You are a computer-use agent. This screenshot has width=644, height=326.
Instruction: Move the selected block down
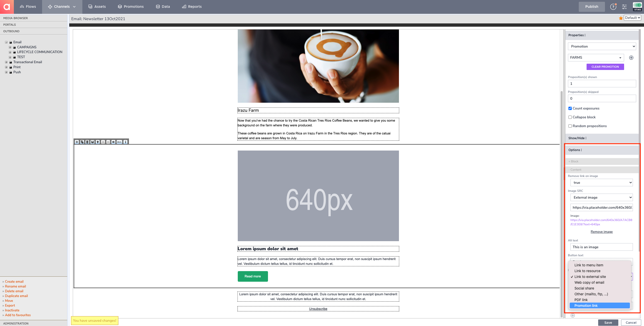103,142
